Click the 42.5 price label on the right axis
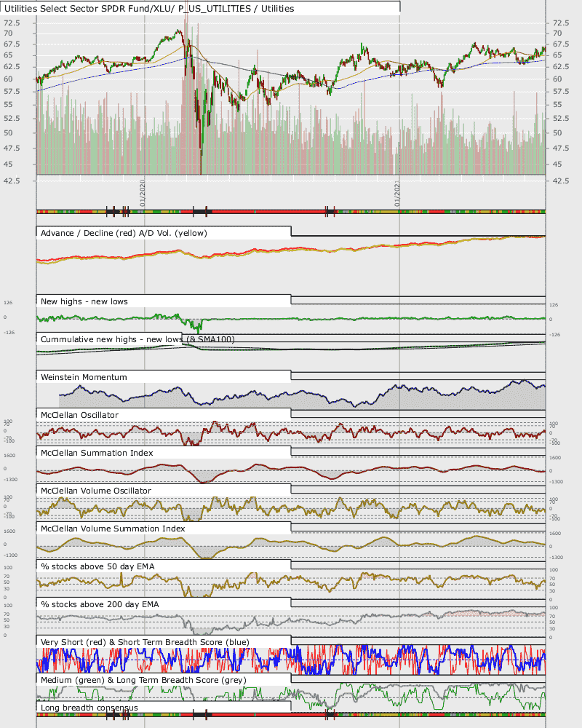This screenshot has height=728, width=582. 561,181
